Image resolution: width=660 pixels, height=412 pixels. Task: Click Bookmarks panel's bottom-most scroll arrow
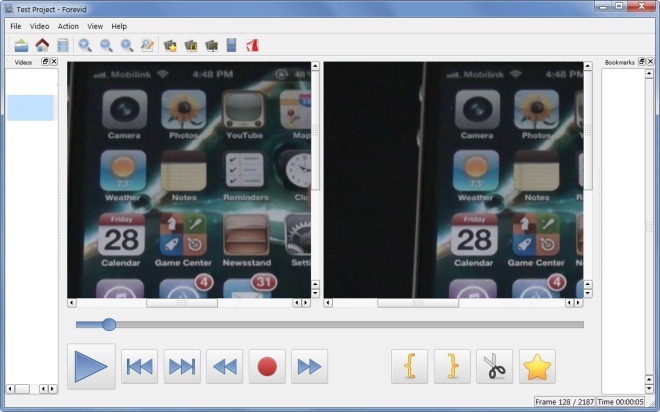click(649, 389)
